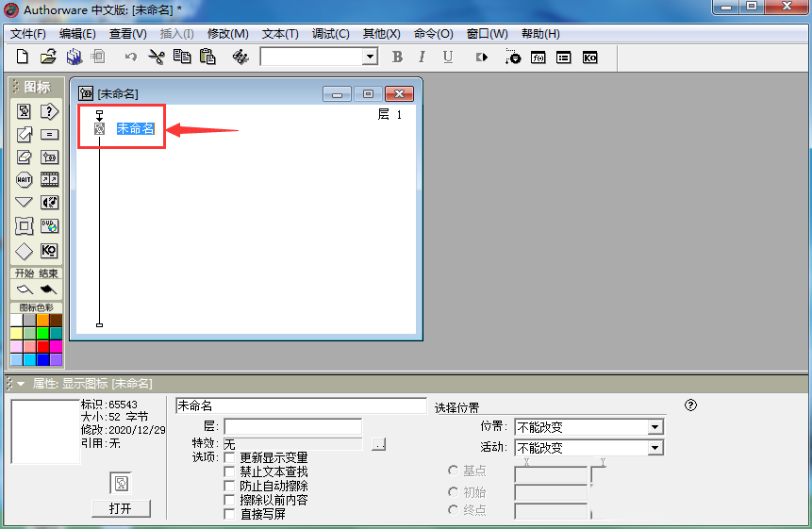Select the Display icon in icon palette
Viewport: 812px width, 529px height.
[x=24, y=111]
